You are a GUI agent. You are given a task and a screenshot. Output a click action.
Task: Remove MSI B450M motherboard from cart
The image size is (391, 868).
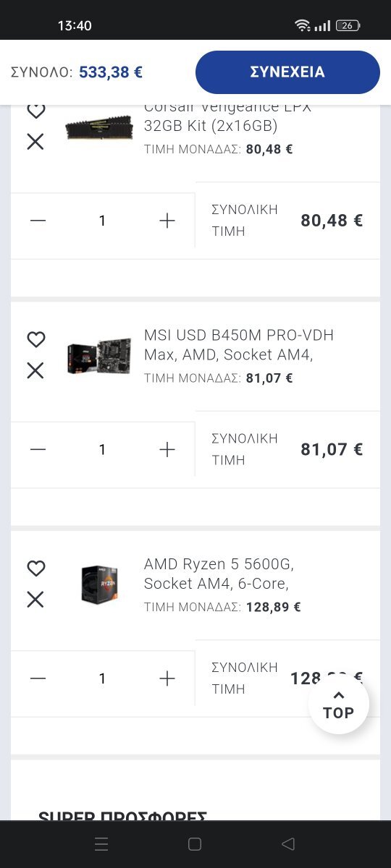(35, 371)
